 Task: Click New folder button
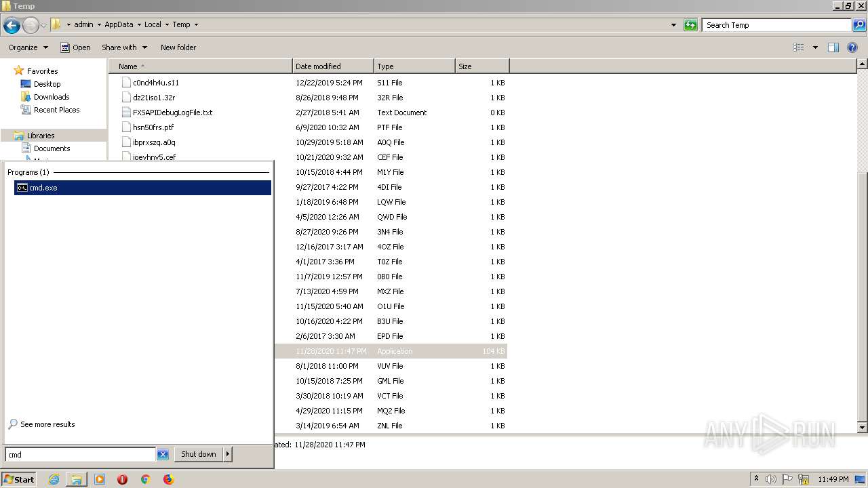coord(178,47)
